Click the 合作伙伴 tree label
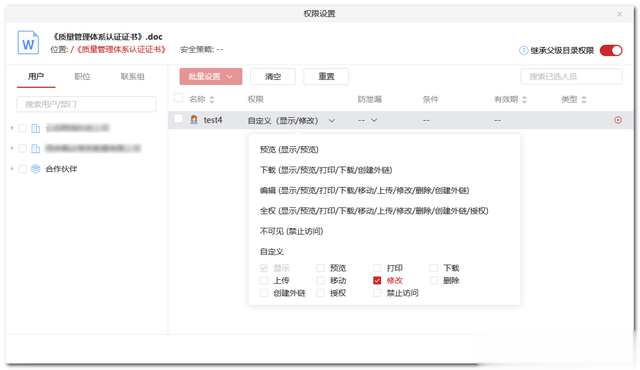Image resolution: width=640 pixels, height=370 pixels. click(61, 168)
